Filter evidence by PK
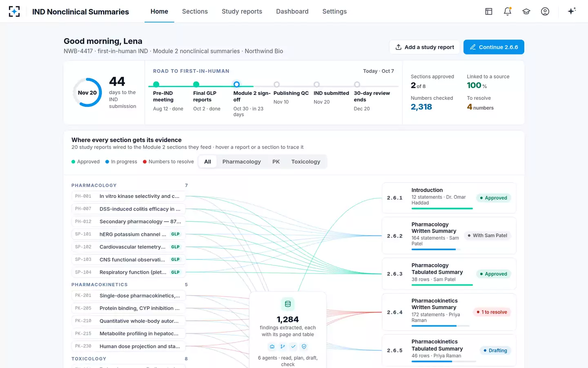The width and height of the screenshot is (588, 368). tap(276, 162)
